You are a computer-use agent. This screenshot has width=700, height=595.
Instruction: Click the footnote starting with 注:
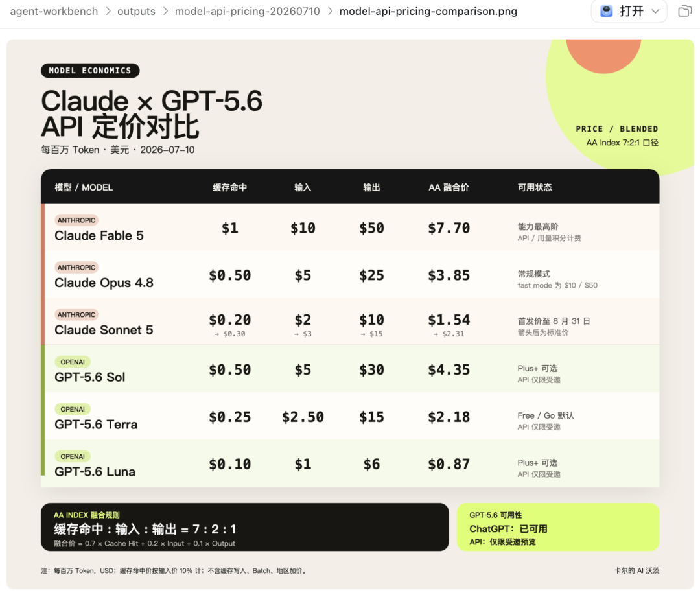coord(174,571)
